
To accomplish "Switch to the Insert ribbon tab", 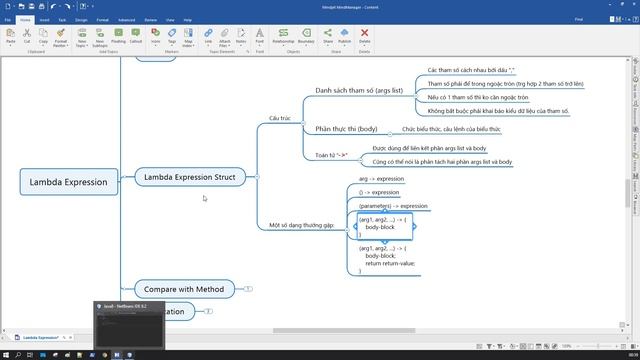I will [x=44, y=20].
